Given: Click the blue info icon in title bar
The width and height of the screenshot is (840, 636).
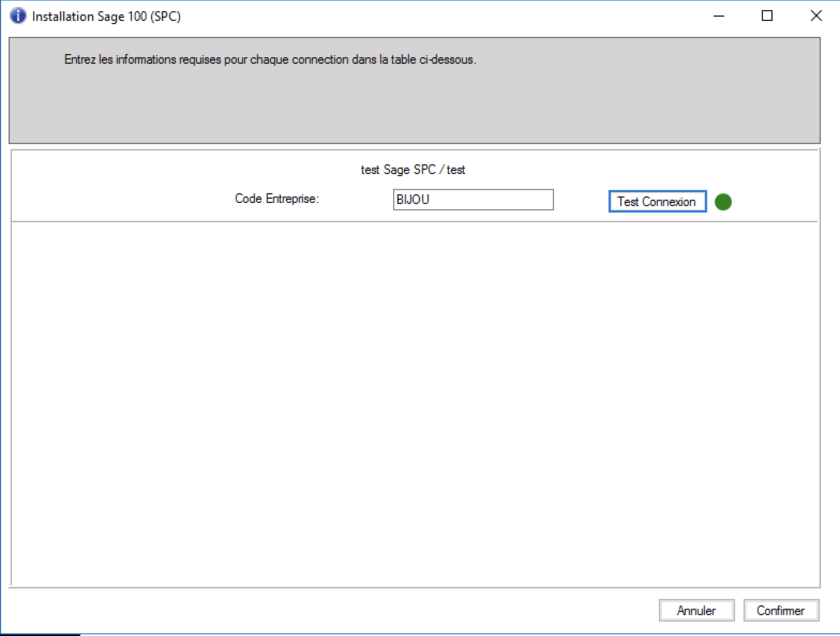Looking at the screenshot, I should coord(18,16).
